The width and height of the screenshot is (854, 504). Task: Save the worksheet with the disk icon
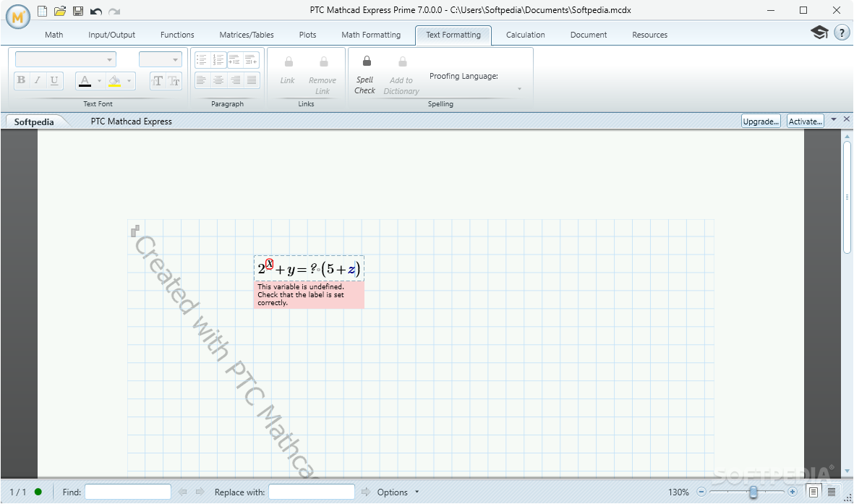tap(78, 11)
